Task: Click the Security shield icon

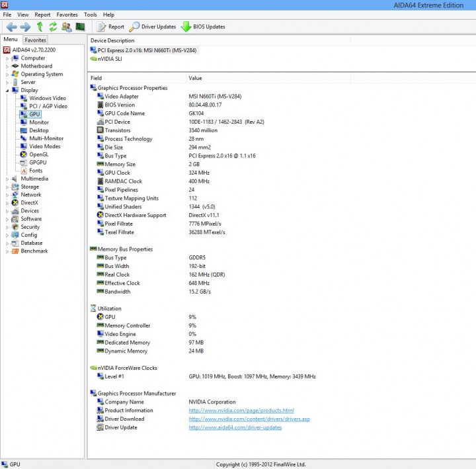Action: [x=15, y=227]
